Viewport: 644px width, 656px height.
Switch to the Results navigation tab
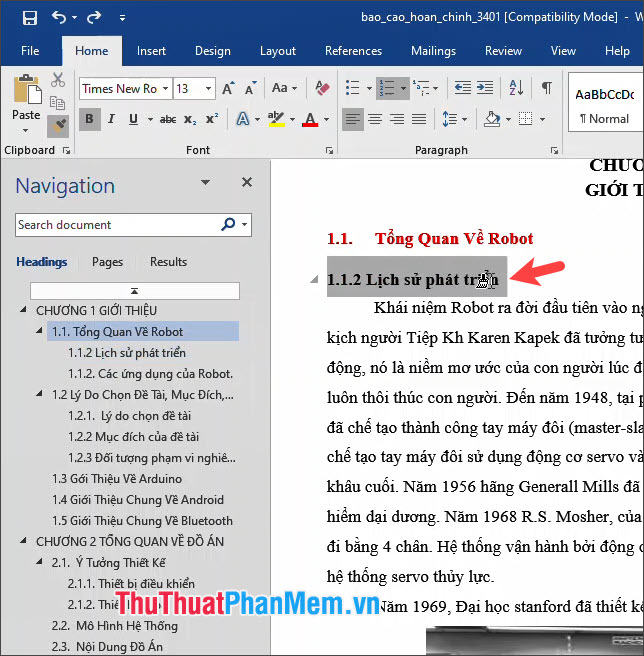tap(169, 262)
